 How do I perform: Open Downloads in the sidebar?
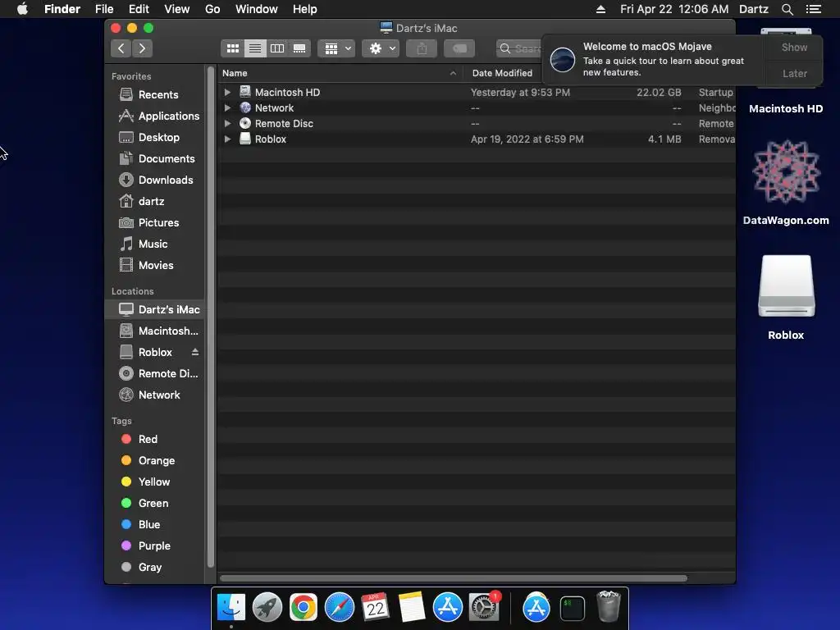[x=154, y=180]
